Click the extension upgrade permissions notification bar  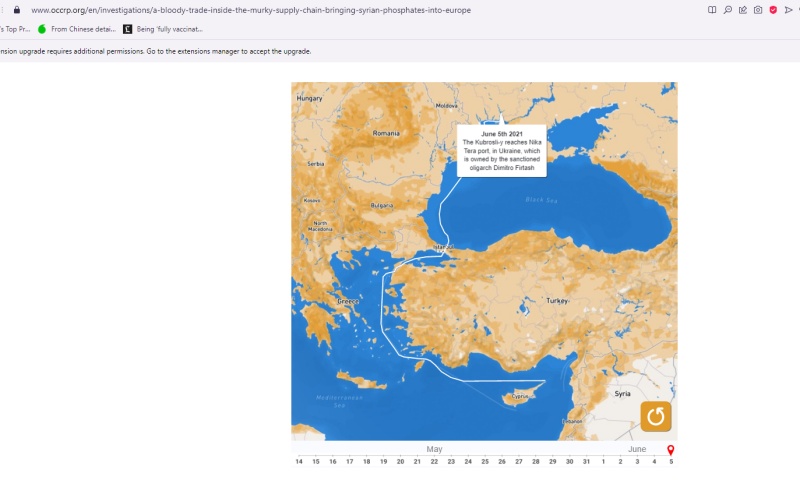pos(155,51)
